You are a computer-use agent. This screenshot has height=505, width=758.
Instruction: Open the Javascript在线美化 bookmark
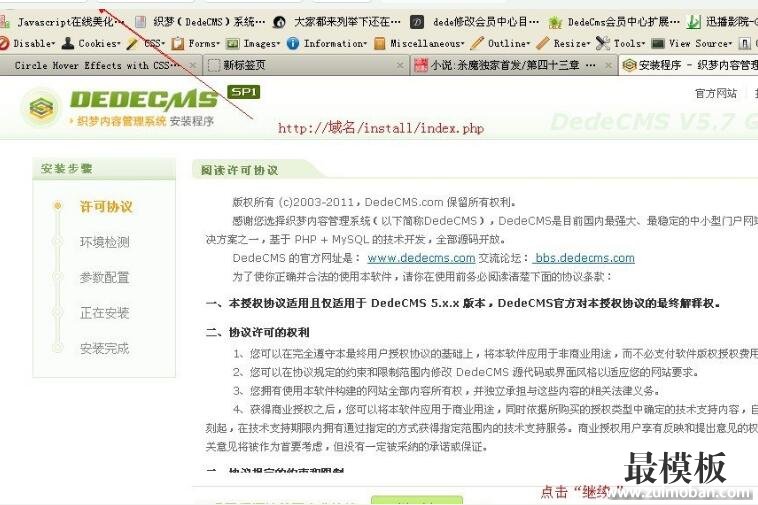[x=71, y=22]
